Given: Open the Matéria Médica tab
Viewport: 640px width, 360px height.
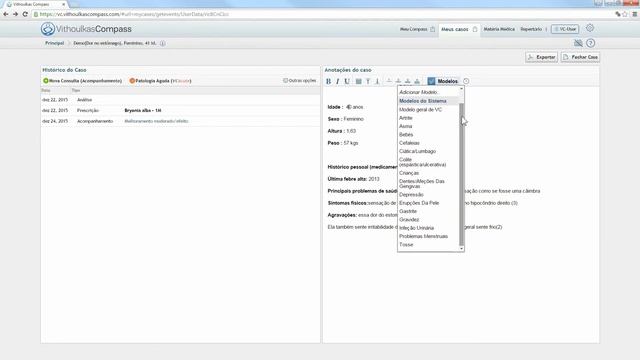Looking at the screenshot, I should click(x=499, y=29).
